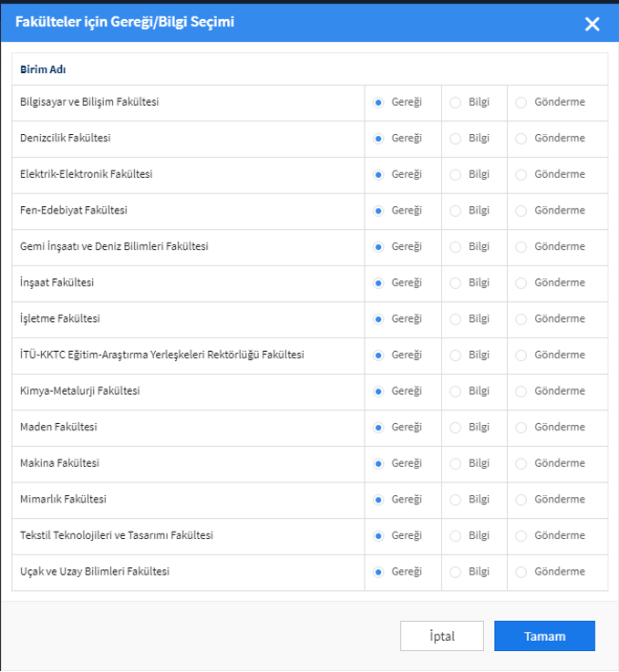Click the Birim Adı column header

pos(43,69)
